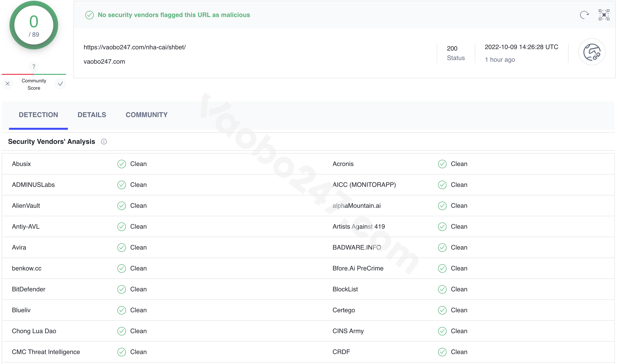Click the Security Vendors' Analysis heading

coord(52,141)
